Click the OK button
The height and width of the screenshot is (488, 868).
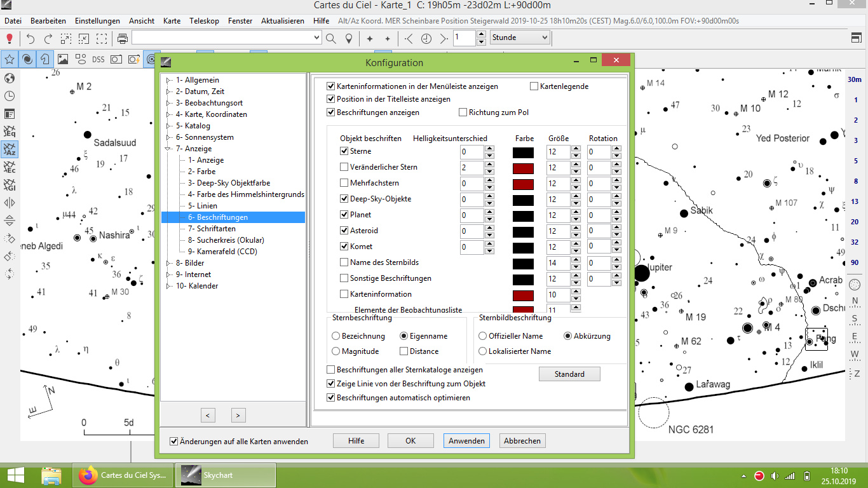click(410, 441)
